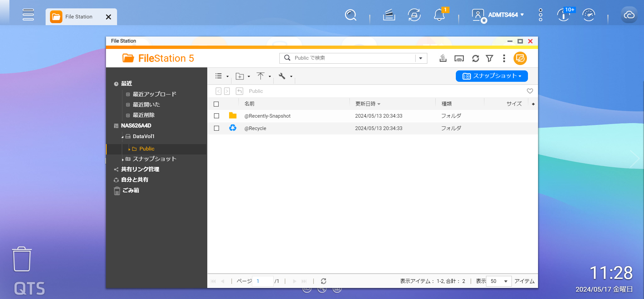Open the external devices icon in top bar

tap(414, 15)
